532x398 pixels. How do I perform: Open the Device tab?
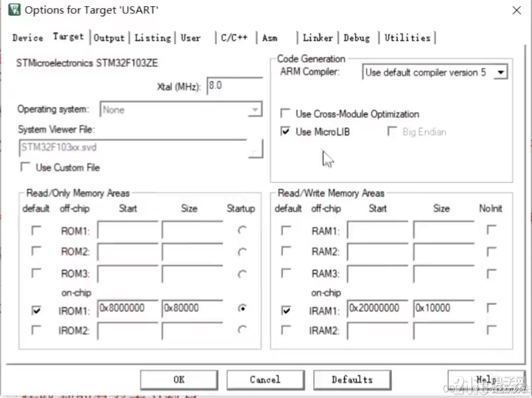coord(28,38)
